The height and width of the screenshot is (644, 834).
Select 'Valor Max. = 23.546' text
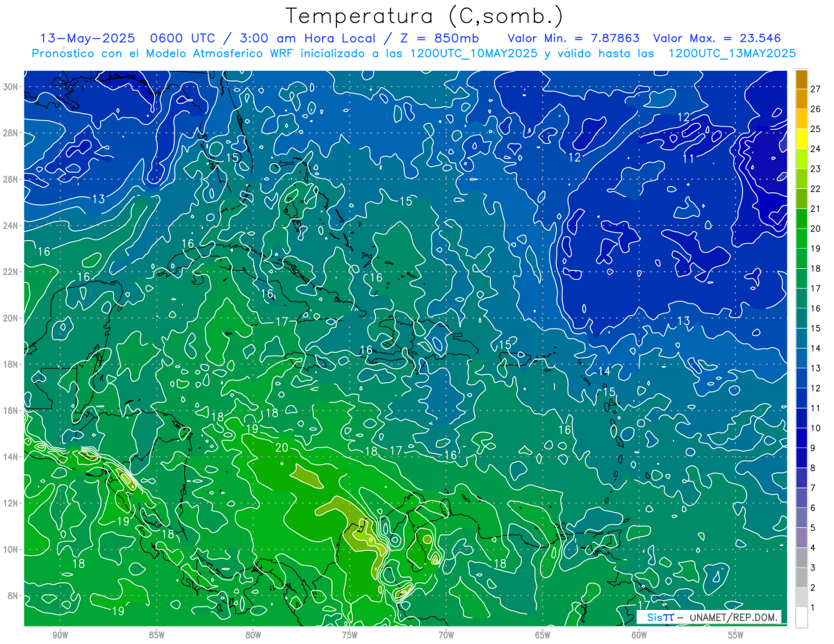717,38
